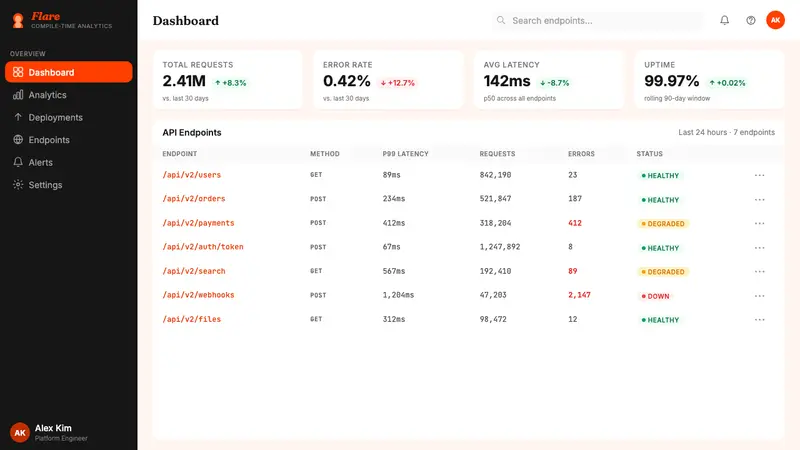Open the /api/v2/users endpoint link
The height and width of the screenshot is (450, 800).
click(x=192, y=174)
